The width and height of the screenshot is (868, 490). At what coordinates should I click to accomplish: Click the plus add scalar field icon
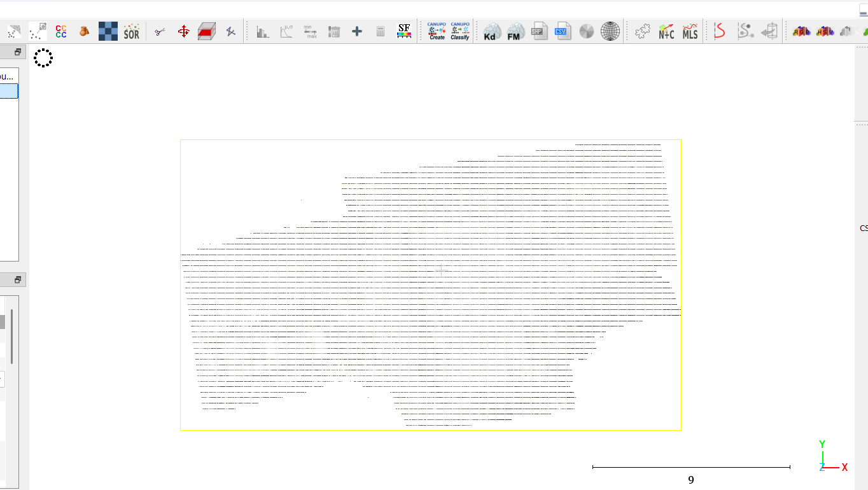pos(357,31)
